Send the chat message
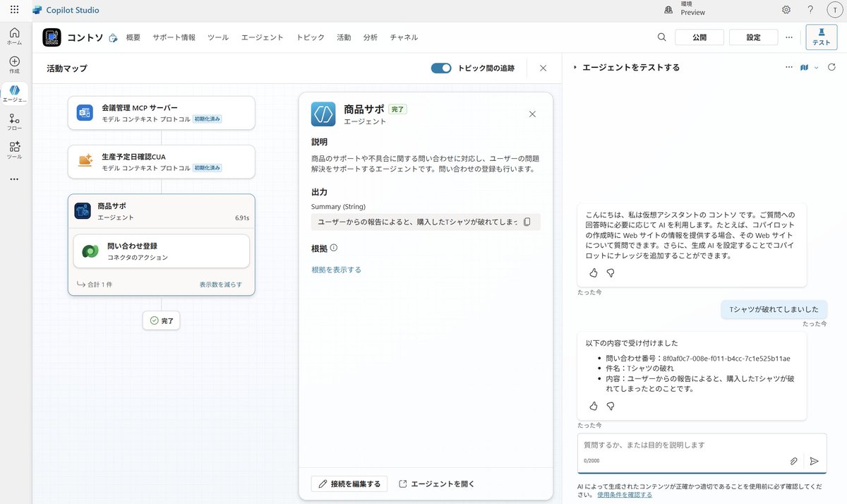 click(814, 461)
